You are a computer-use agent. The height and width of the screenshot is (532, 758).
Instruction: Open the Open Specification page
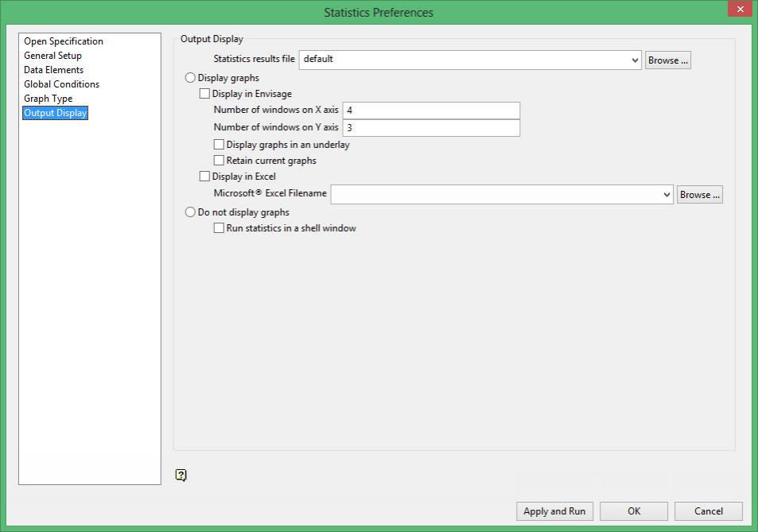[x=64, y=41]
